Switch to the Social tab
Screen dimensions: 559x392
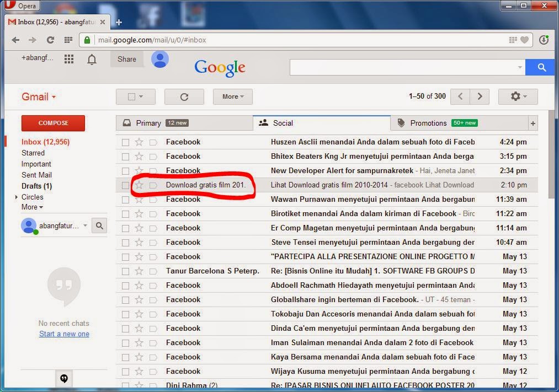[322, 123]
